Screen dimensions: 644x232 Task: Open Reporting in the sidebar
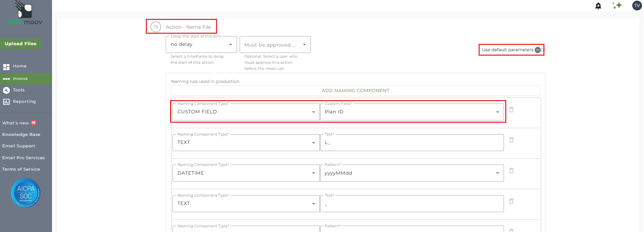24,101
